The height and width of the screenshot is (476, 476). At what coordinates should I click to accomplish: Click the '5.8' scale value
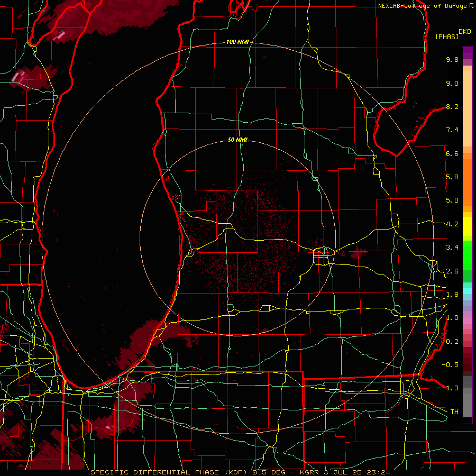(x=452, y=177)
